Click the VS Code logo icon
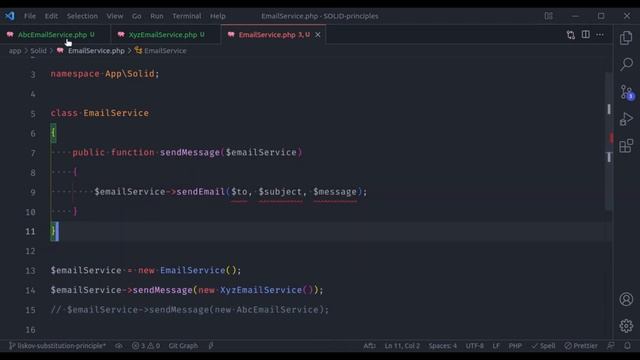Viewport: 640px width, 360px height. 10,16
